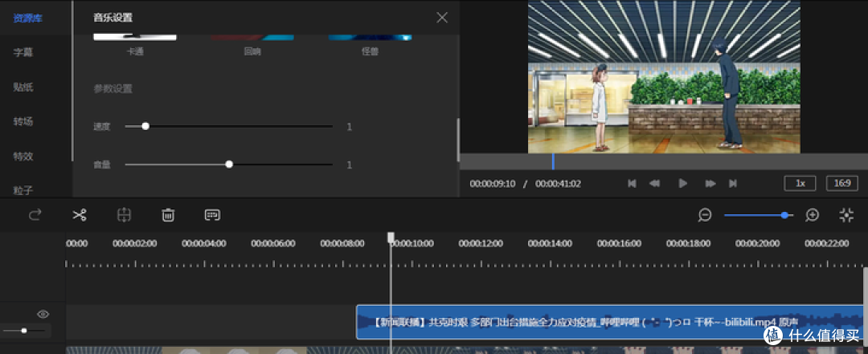Screen dimensions: 868x354
Task: Click the crop frame icon in timeline toolbar
Action: (x=124, y=215)
